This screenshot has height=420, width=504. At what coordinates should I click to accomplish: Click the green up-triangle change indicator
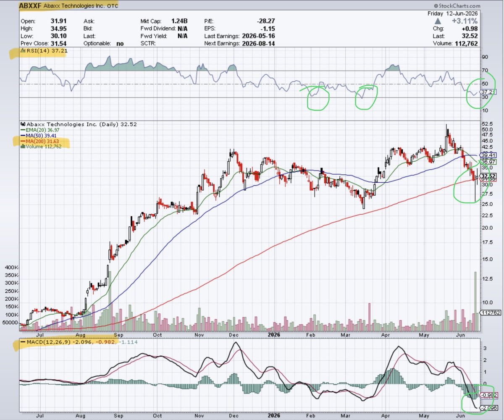[438, 21]
